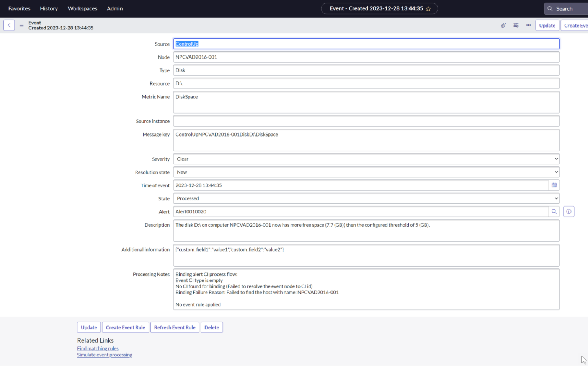This screenshot has width=588, height=366.
Task: Click the personalize form icon
Action: click(516, 25)
